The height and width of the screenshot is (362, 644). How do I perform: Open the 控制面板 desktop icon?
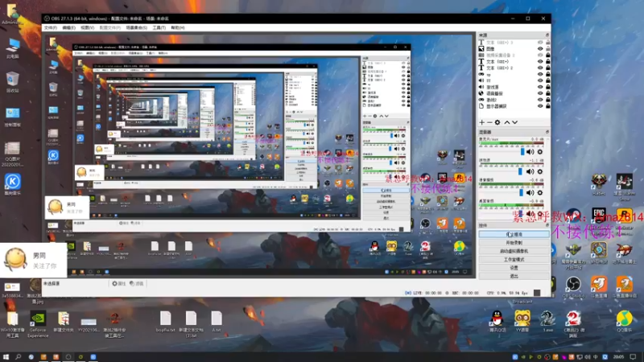[13, 117]
